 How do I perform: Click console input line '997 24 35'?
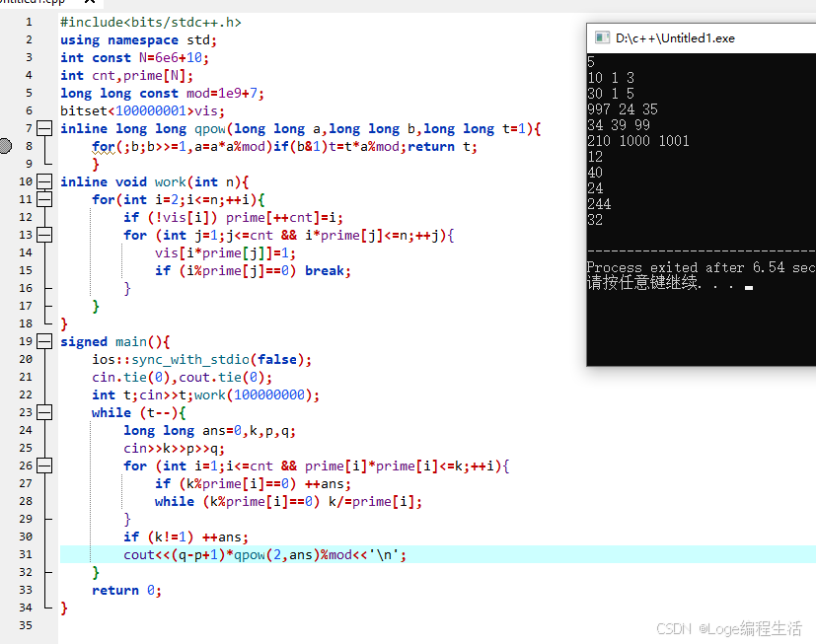623,109
